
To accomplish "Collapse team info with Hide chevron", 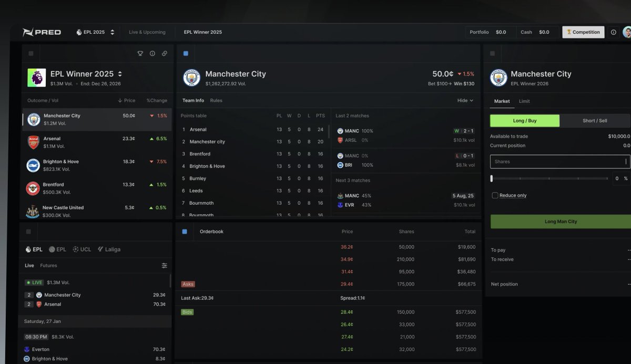I will click(x=466, y=100).
